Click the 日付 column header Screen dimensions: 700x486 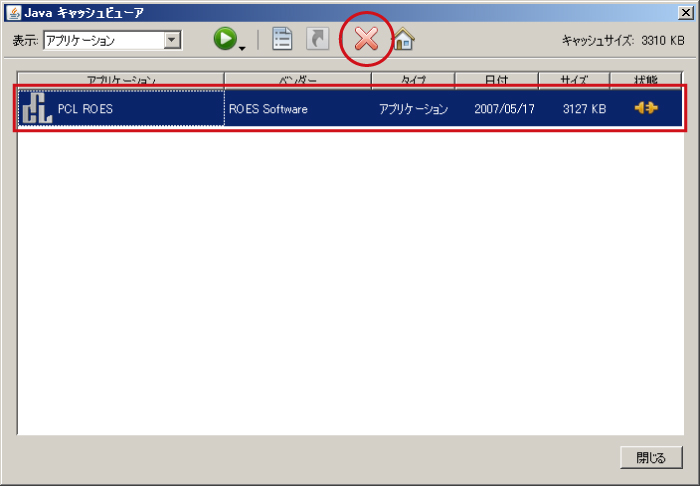tap(496, 78)
